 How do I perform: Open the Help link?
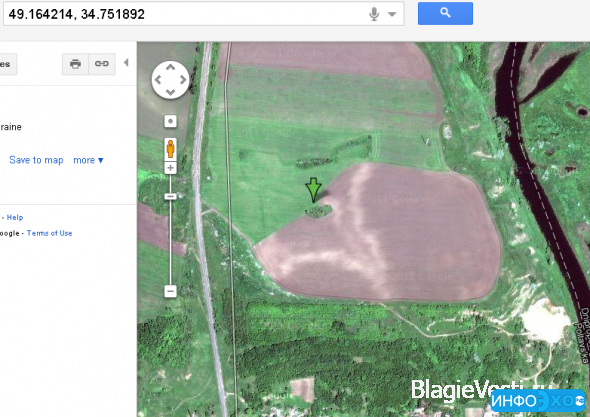tap(15, 217)
